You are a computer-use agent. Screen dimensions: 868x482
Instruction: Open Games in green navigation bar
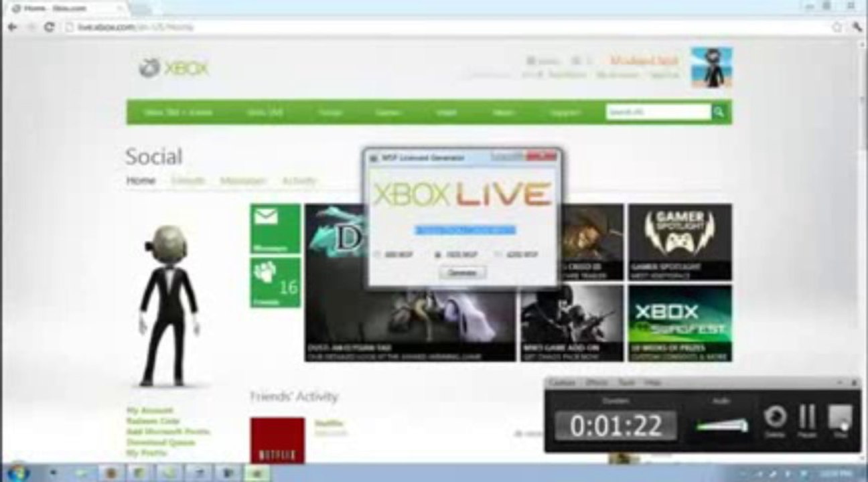[388, 112]
